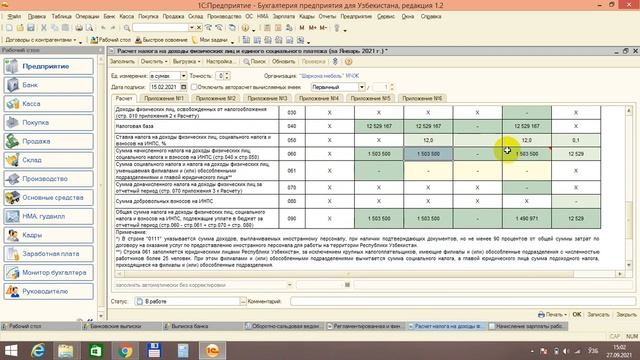Open the Мои задачи toolbar shortcut

(x=210, y=40)
